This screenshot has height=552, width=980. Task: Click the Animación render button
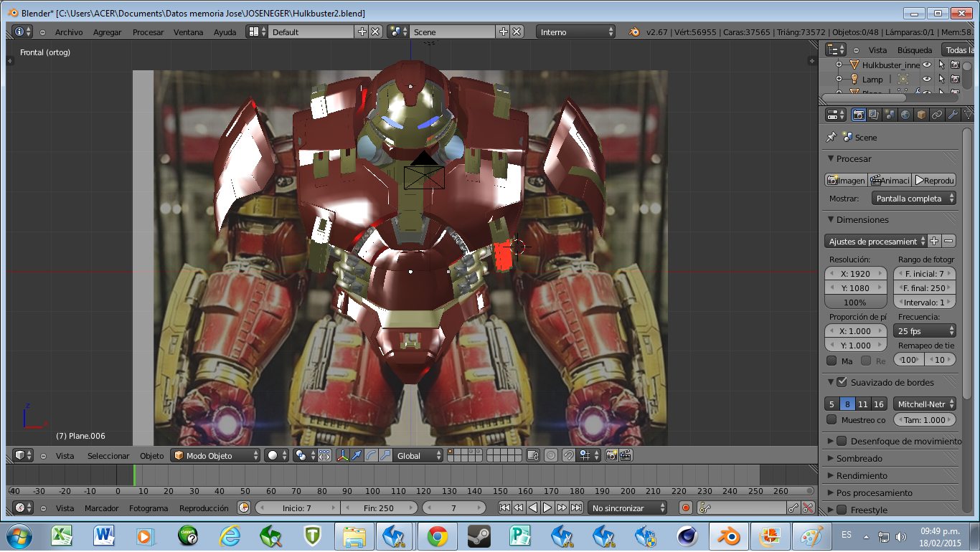(x=890, y=180)
